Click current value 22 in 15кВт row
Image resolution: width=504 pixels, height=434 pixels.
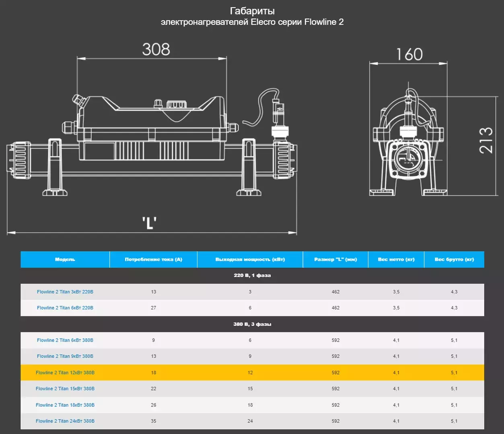(x=154, y=389)
